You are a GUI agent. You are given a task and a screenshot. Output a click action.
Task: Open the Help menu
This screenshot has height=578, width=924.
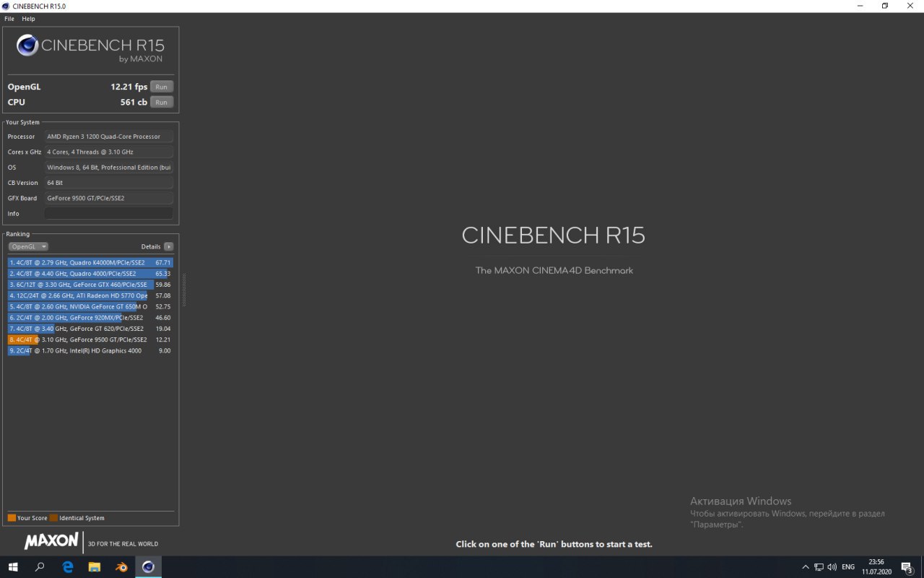(x=28, y=19)
